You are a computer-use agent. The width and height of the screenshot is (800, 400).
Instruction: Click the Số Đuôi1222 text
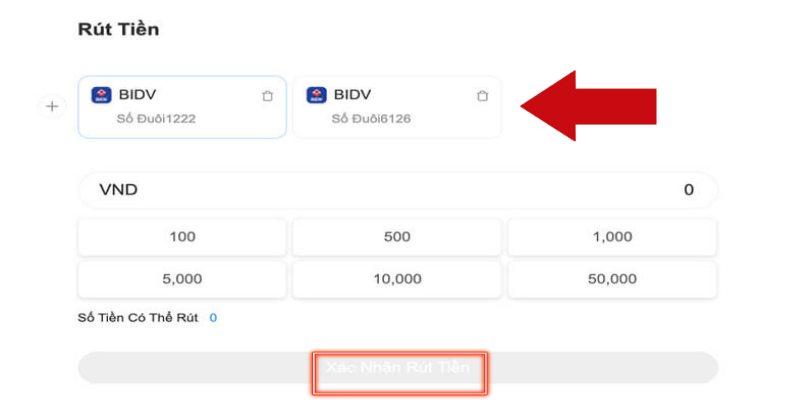pos(156,119)
